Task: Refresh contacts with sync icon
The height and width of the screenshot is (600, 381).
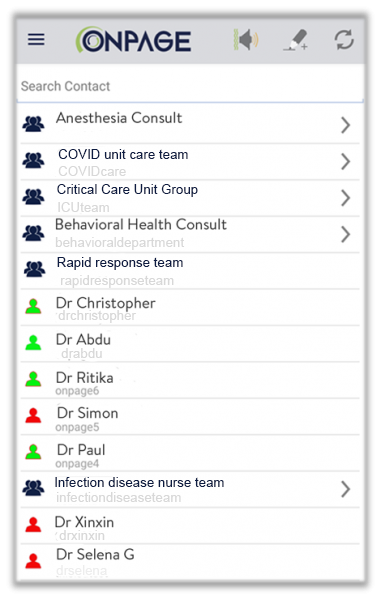Action: (344, 40)
